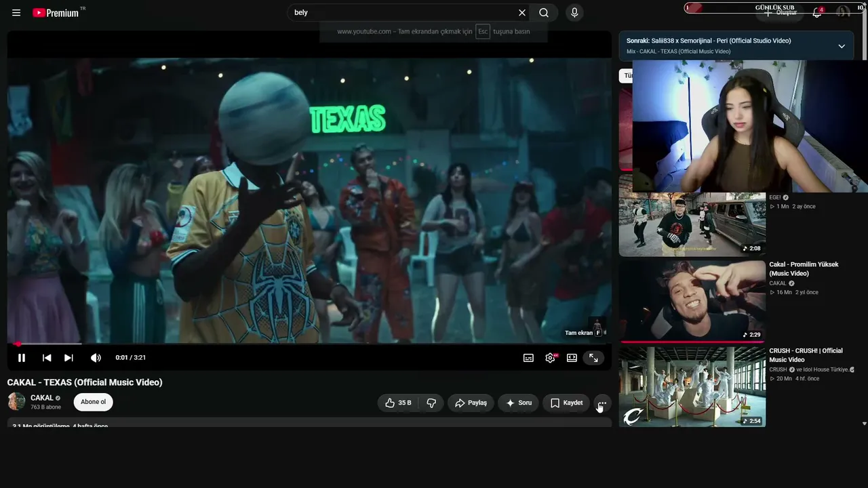This screenshot has width=868, height=488.
Task: Click the "Sonraki: Salii838 x Semorijinal - Peri" text
Action: 709,41
